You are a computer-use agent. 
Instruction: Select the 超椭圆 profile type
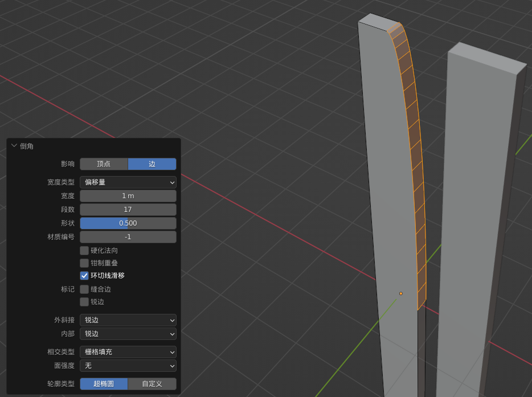tap(104, 384)
